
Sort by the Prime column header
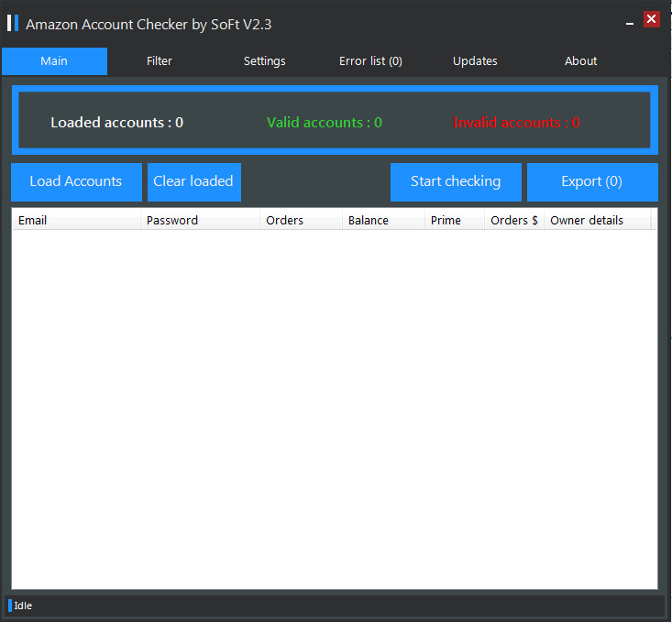point(455,220)
